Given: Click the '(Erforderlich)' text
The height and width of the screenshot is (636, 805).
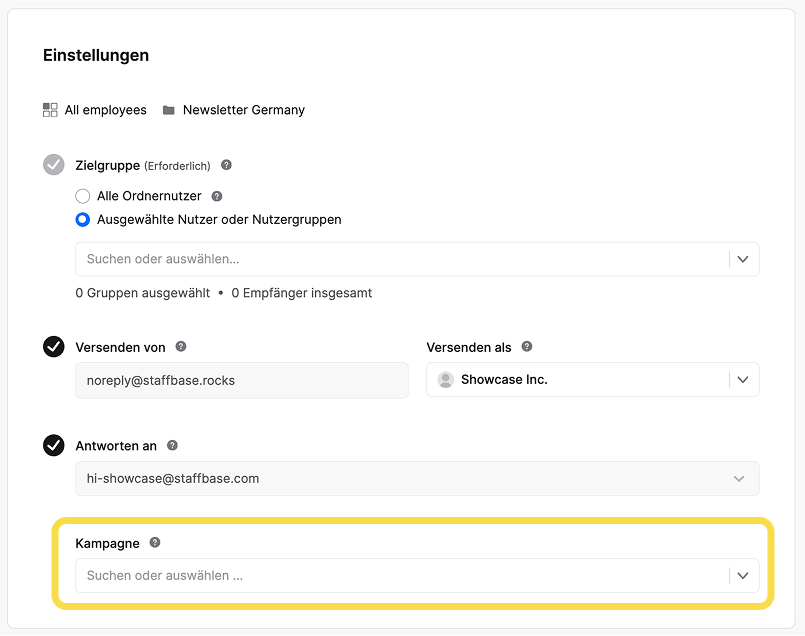Looking at the screenshot, I should point(177,166).
